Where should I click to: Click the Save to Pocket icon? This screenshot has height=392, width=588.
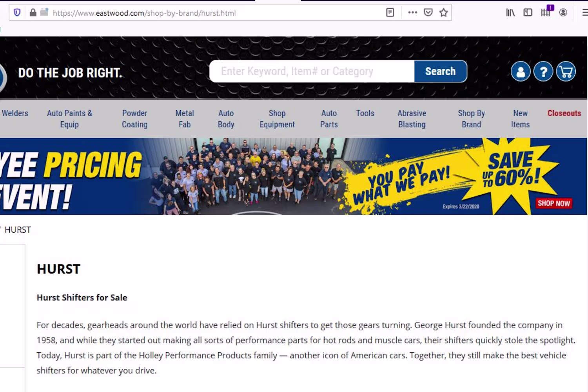[x=428, y=13]
